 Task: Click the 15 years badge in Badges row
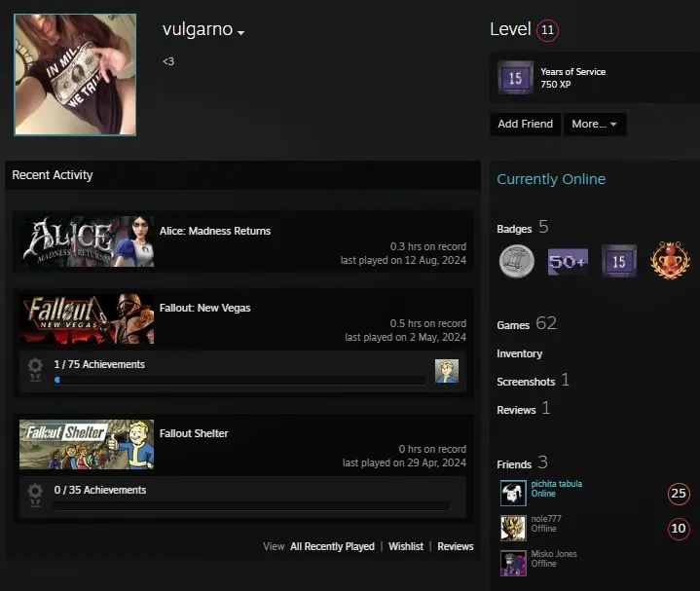[x=619, y=261]
